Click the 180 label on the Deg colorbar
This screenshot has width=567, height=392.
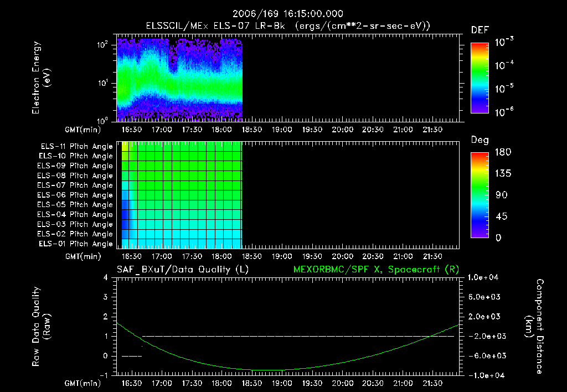[503, 152]
